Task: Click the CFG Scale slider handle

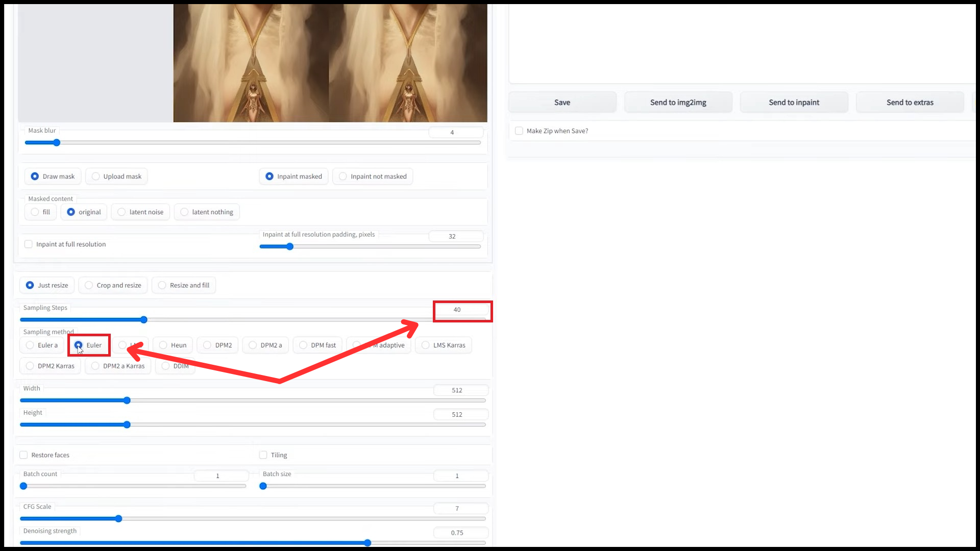Action: click(118, 519)
